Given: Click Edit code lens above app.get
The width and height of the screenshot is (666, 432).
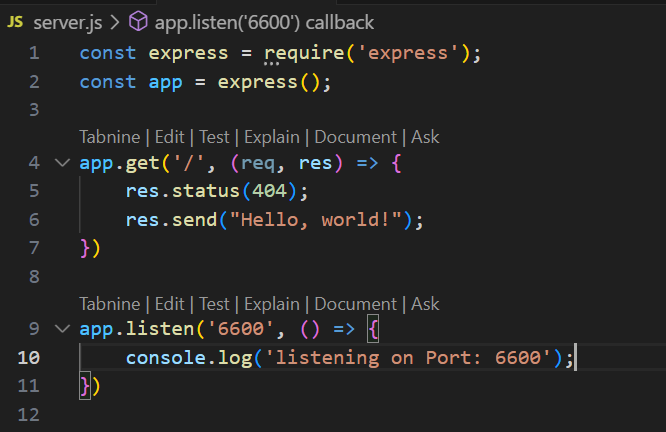Looking at the screenshot, I should tap(169, 137).
